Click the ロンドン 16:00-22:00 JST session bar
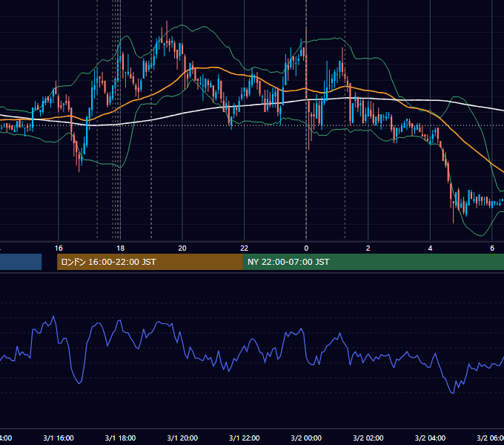The width and height of the screenshot is (504, 445). tap(150, 262)
